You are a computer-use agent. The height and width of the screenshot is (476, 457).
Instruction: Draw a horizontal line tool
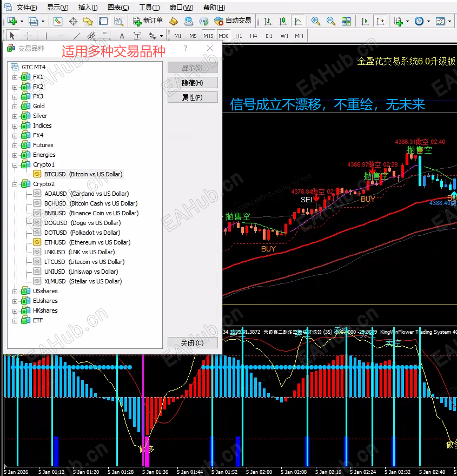click(62, 36)
